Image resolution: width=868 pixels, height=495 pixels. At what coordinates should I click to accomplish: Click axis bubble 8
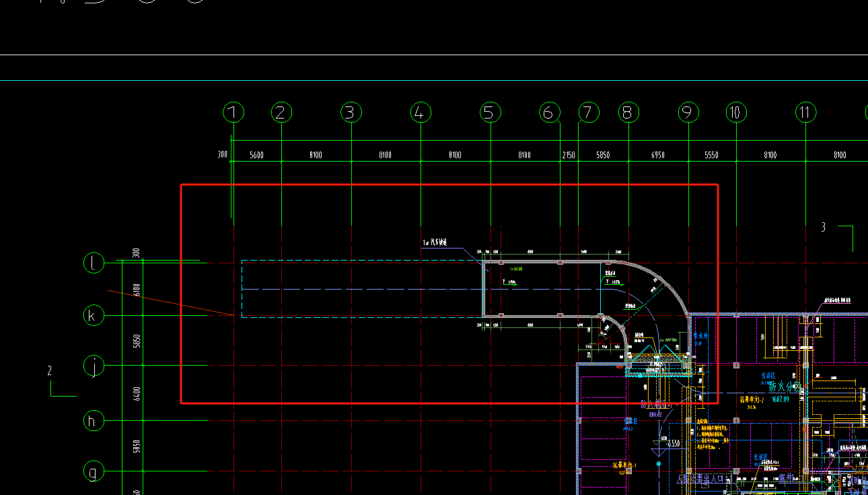(x=628, y=112)
